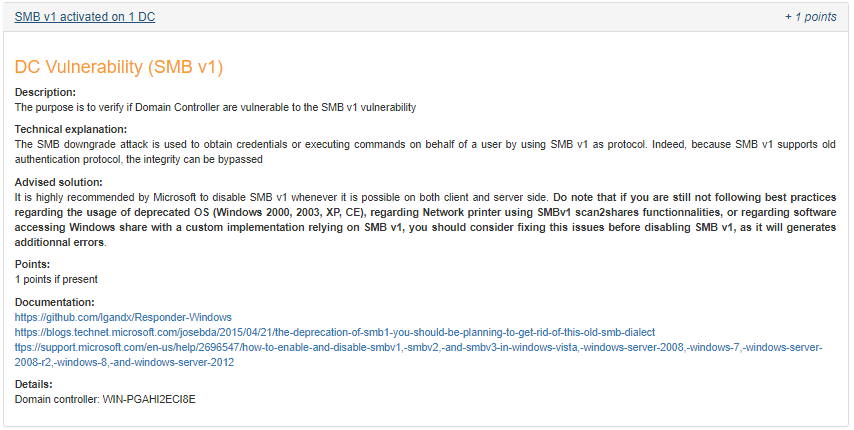Click the bold note about deprecated OS usage
Viewport: 854px width, 430px height.
[425, 219]
